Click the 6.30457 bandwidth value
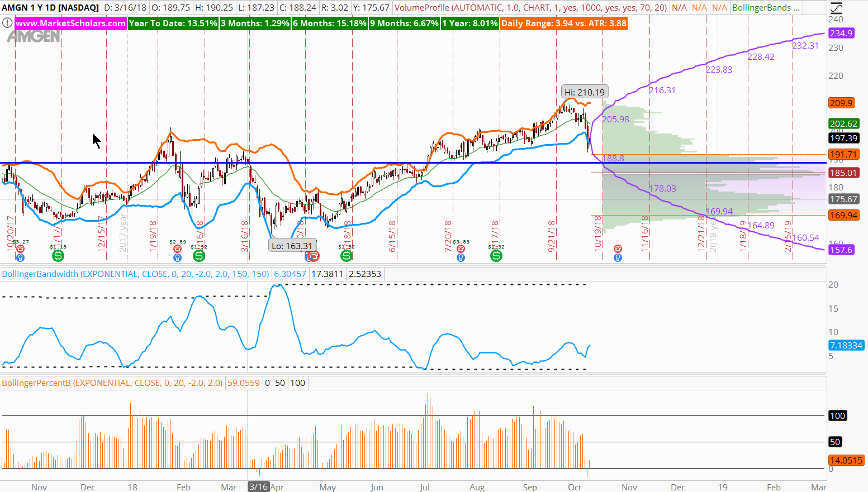 pyautogui.click(x=290, y=274)
